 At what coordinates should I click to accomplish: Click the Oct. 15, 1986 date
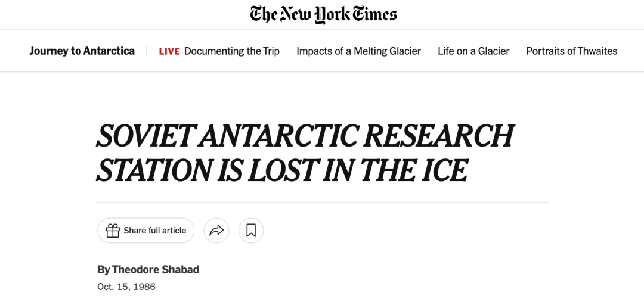tap(126, 287)
